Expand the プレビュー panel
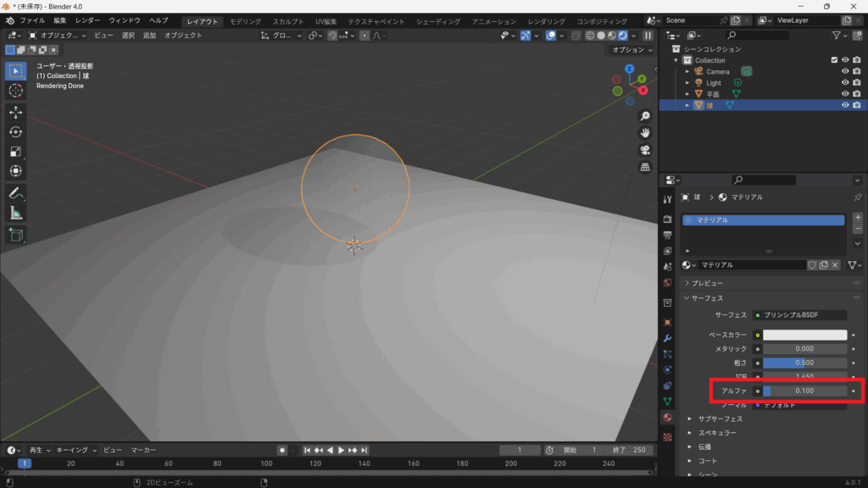The image size is (868, 488). [x=708, y=283]
